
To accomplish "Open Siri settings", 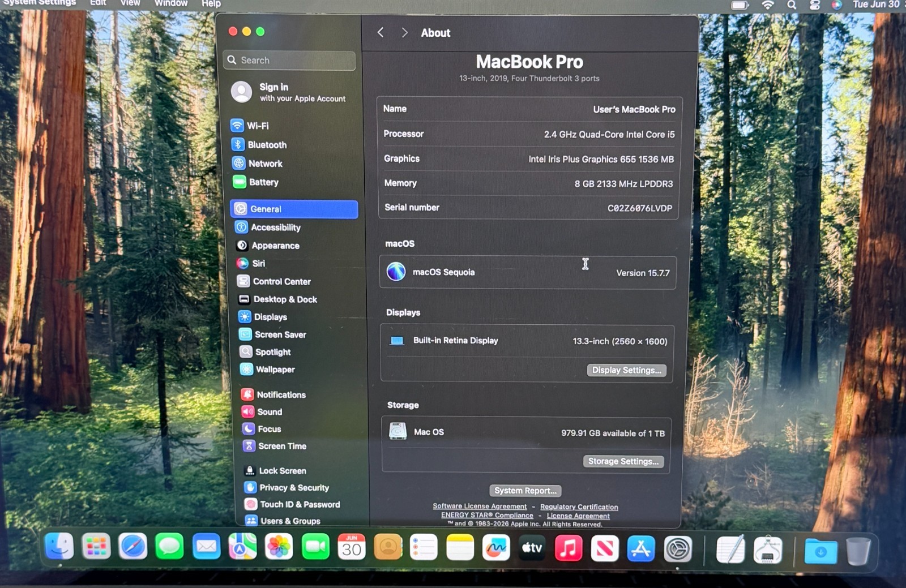I will tap(251, 263).
